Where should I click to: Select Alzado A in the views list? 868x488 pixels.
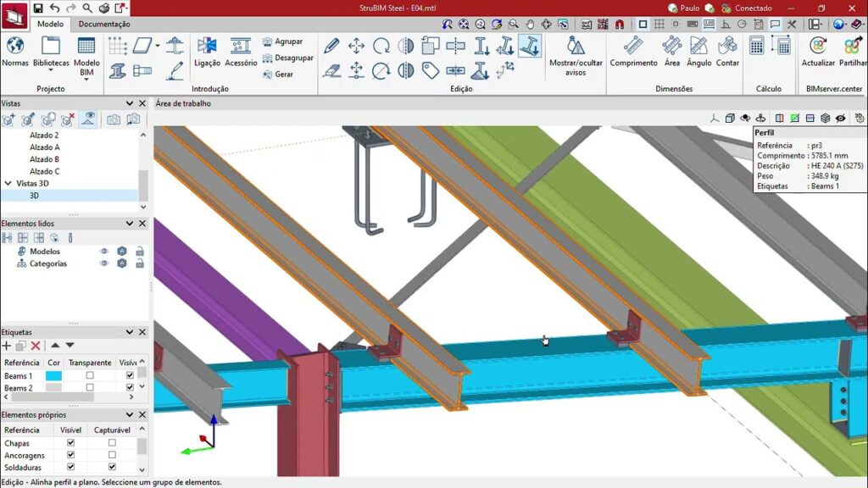coord(45,147)
